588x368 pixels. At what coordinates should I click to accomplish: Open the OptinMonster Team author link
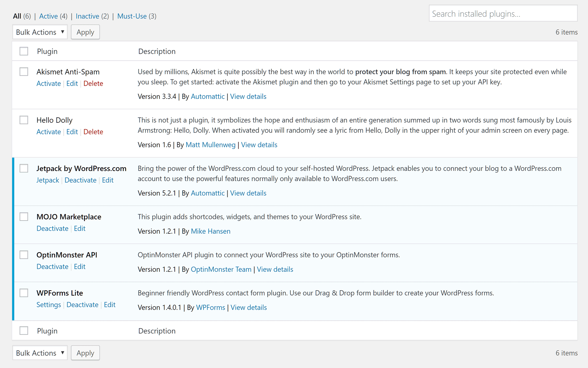click(x=221, y=269)
